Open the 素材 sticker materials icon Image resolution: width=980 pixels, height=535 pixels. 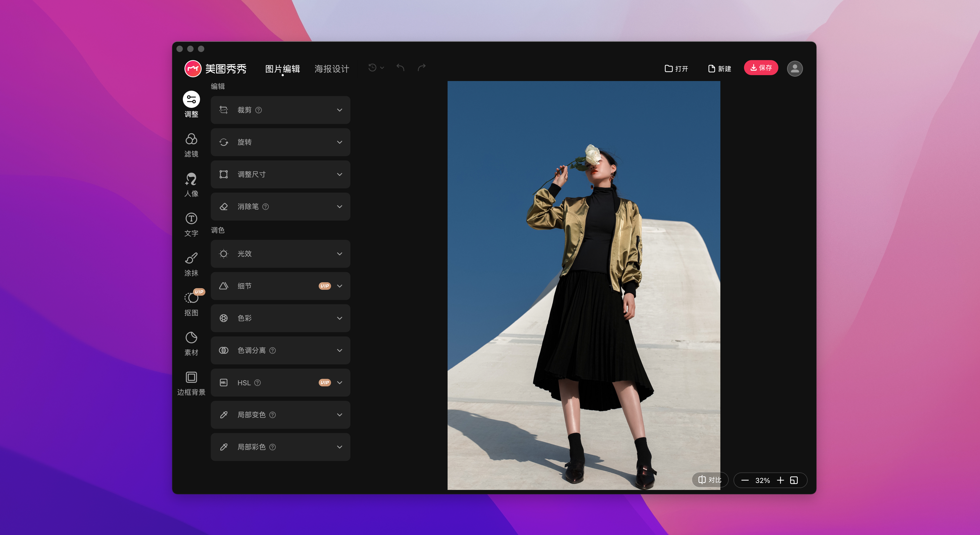[191, 337]
